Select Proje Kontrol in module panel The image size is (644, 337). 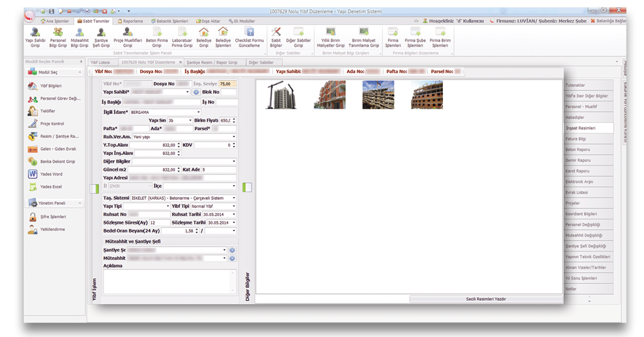tap(32, 124)
